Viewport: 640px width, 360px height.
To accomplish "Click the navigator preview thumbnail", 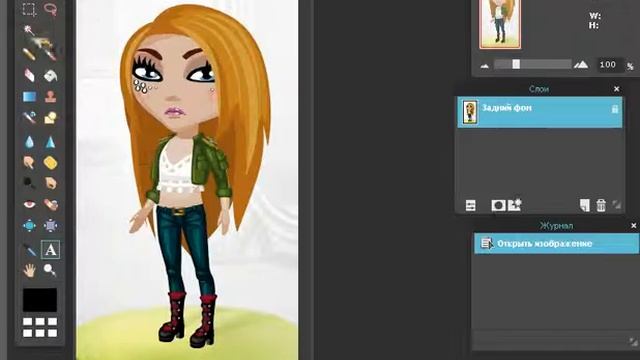I will (500, 23).
